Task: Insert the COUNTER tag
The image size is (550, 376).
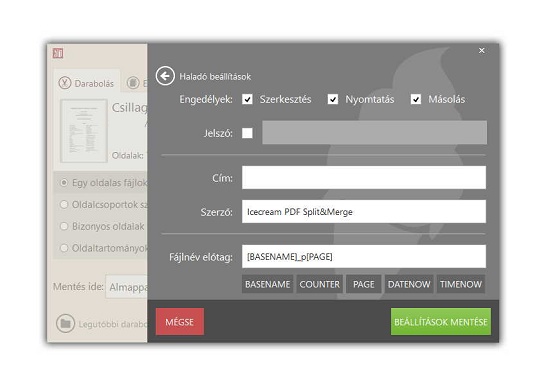Action: click(x=320, y=284)
